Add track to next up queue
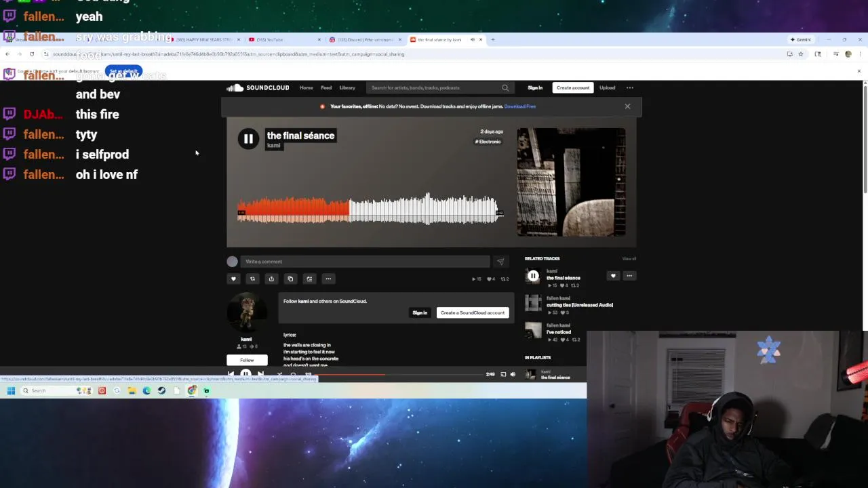 pos(309,279)
